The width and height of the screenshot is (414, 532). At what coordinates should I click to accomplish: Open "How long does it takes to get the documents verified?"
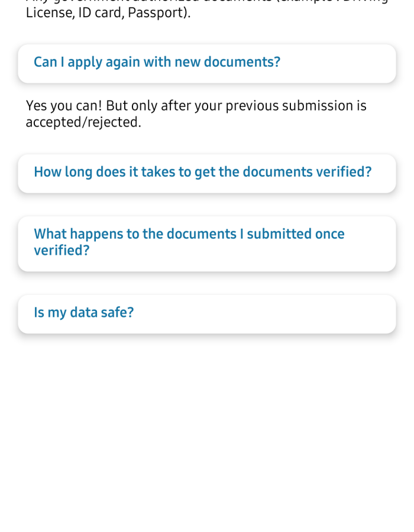[x=206, y=173]
